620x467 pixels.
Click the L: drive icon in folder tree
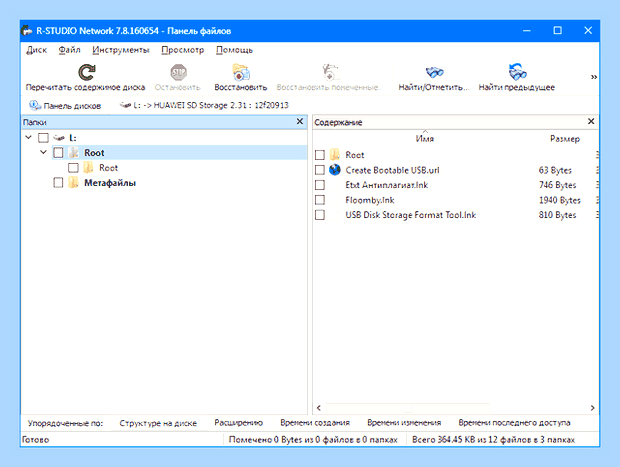[59, 138]
